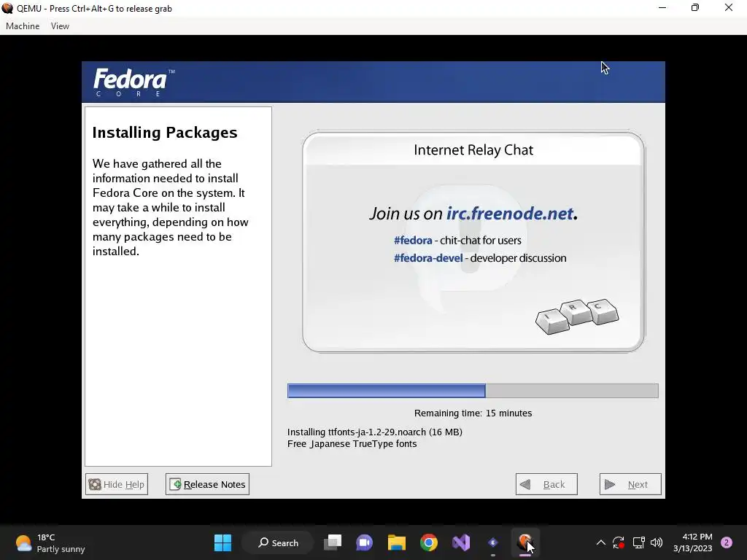The height and width of the screenshot is (560, 747).
Task: Open the Windows Start menu
Action: 222,542
